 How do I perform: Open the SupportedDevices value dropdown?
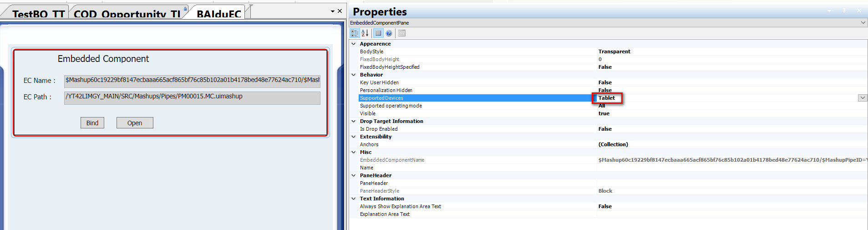click(863, 98)
